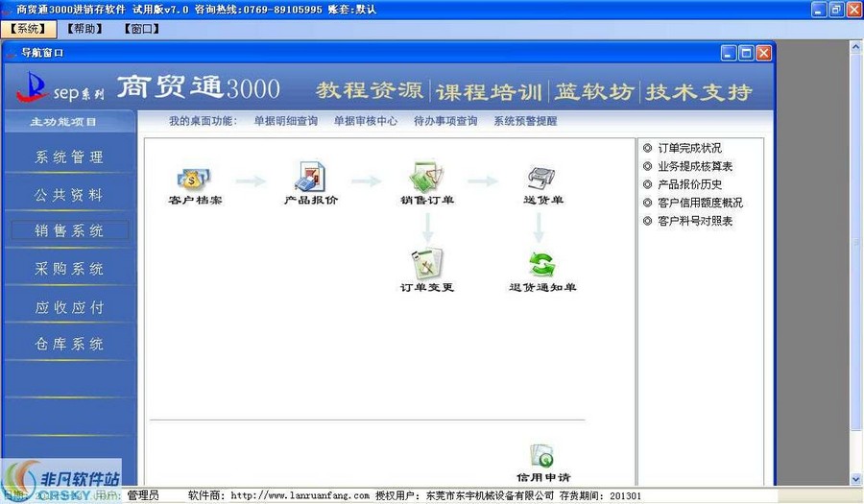The height and width of the screenshot is (504, 864).
Task: Click the scroll down arrow of main window
Action: click(855, 480)
